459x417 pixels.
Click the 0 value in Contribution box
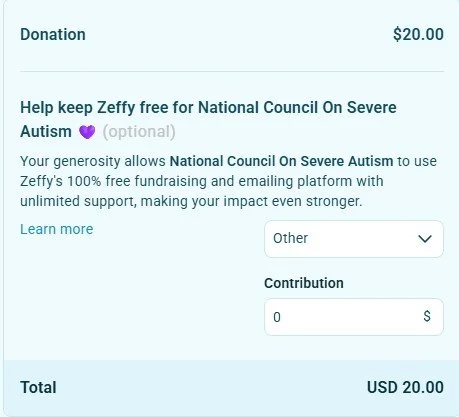tap(277, 317)
